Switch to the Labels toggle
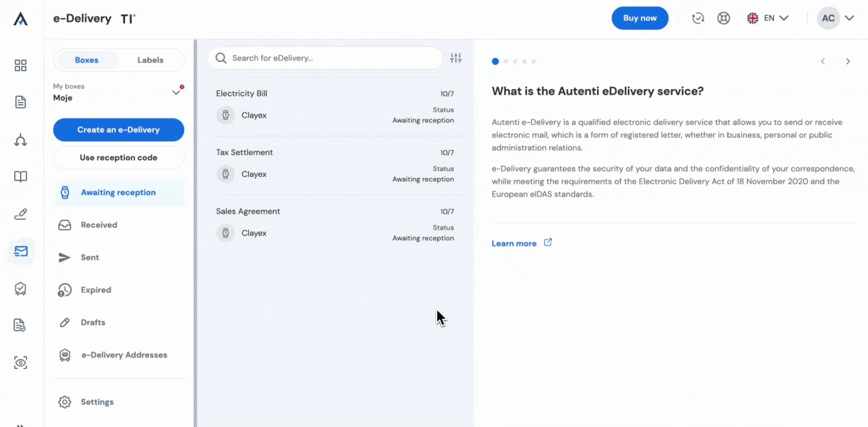Screen dimensions: 868x427 point(150,60)
